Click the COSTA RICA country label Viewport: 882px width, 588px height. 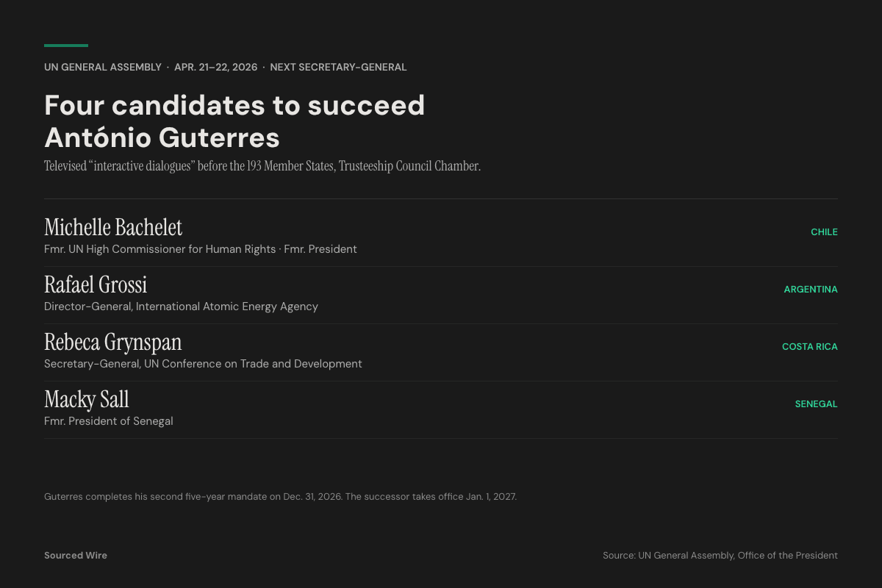click(809, 346)
